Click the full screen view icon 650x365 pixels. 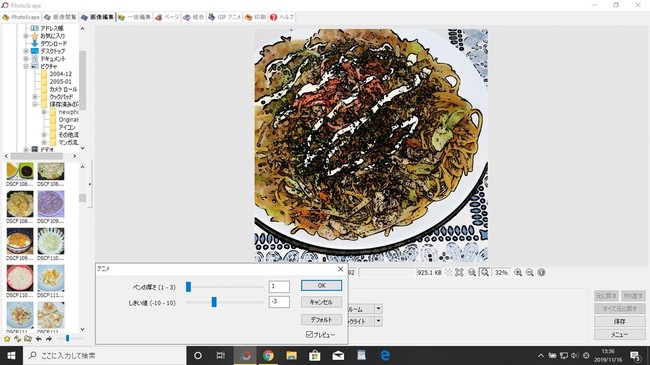(x=459, y=273)
